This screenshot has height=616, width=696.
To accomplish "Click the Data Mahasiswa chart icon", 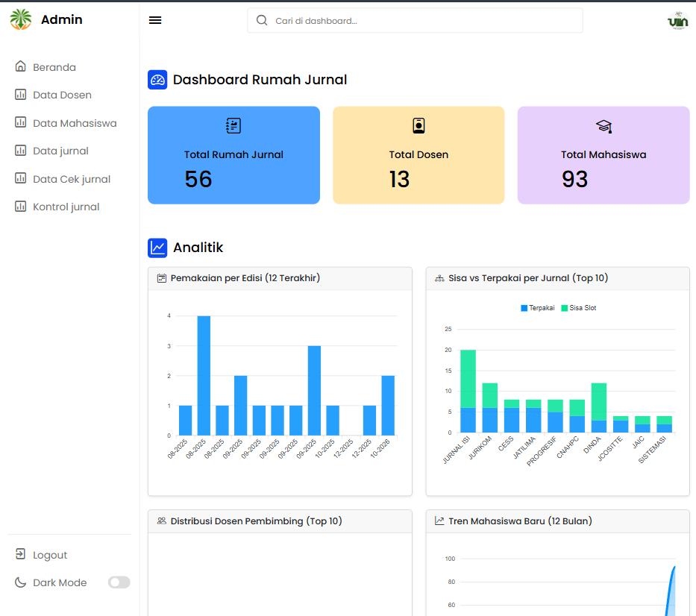I will point(20,122).
